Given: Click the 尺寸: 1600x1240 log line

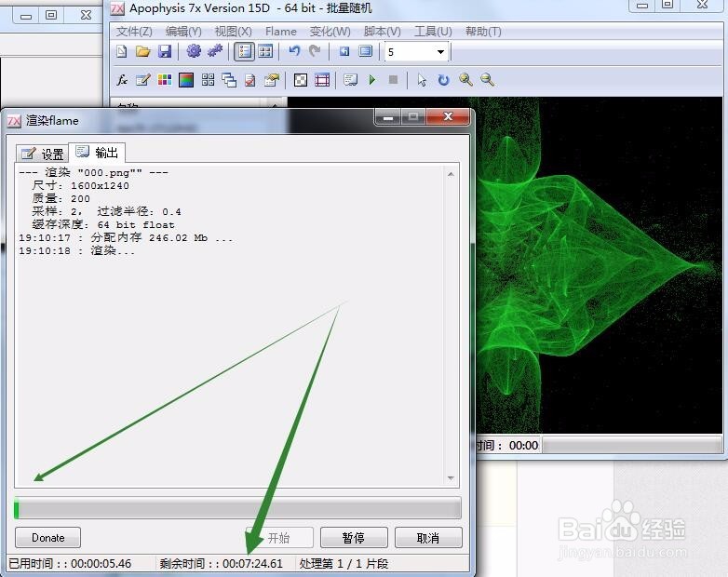Looking at the screenshot, I should (x=81, y=186).
